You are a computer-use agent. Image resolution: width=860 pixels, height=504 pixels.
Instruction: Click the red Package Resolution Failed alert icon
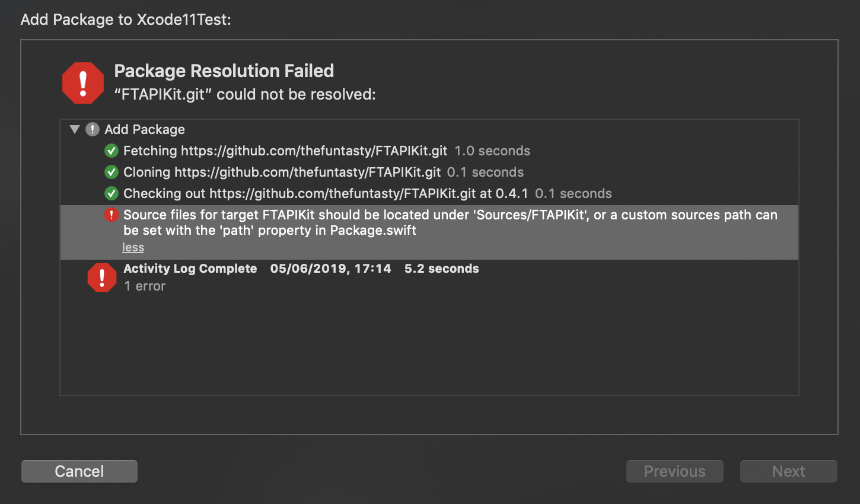(82, 82)
